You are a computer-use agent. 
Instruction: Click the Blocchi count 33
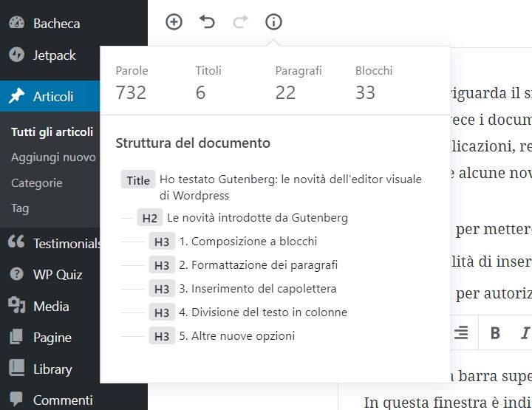tap(365, 92)
